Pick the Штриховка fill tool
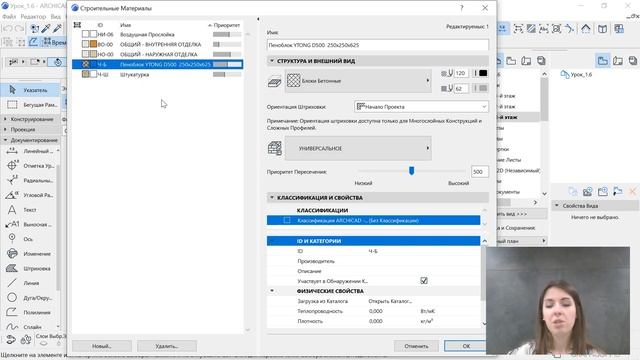640x360 pixels. click(31, 269)
